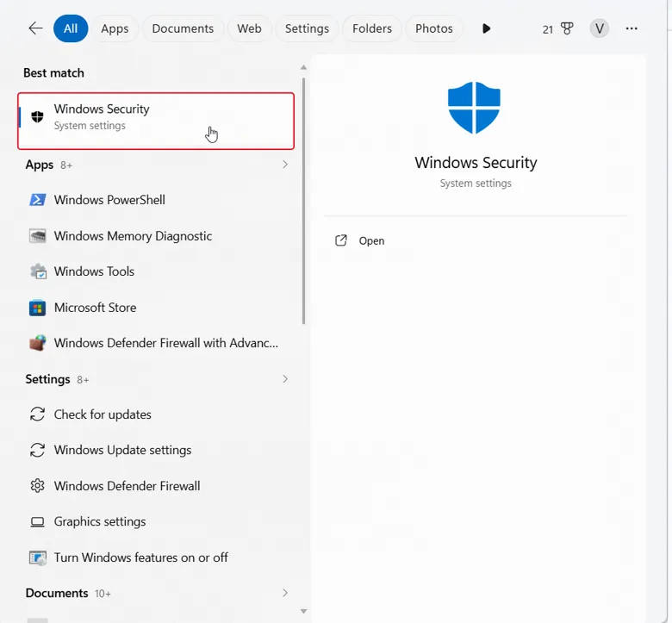The image size is (672, 623).
Task: Launch Windows PowerShell from results
Action: 156,200
